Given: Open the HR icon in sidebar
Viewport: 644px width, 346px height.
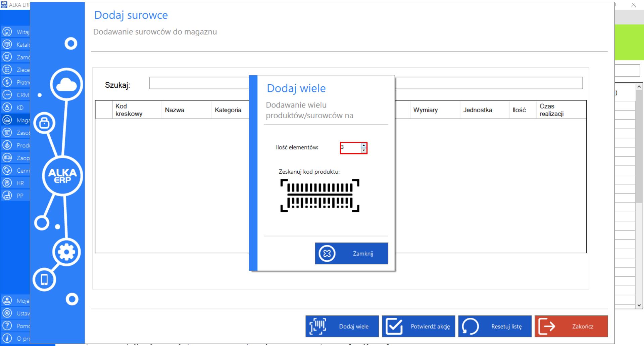Looking at the screenshot, I should (7, 183).
